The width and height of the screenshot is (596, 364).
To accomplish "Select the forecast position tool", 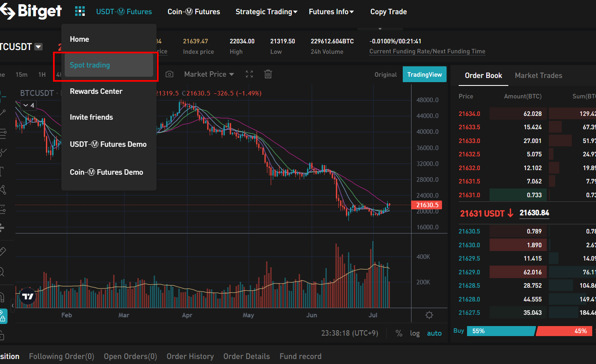I will click(x=3, y=209).
